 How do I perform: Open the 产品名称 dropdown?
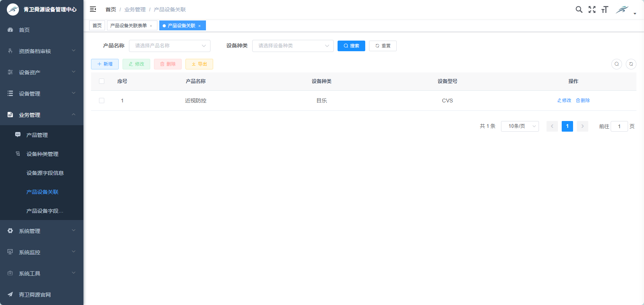pyautogui.click(x=170, y=46)
